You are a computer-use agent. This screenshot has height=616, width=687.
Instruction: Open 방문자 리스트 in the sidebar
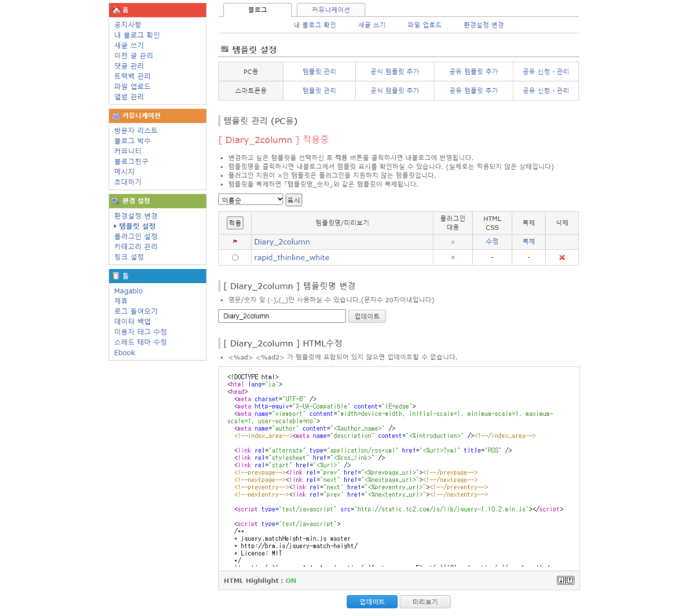pos(136,131)
